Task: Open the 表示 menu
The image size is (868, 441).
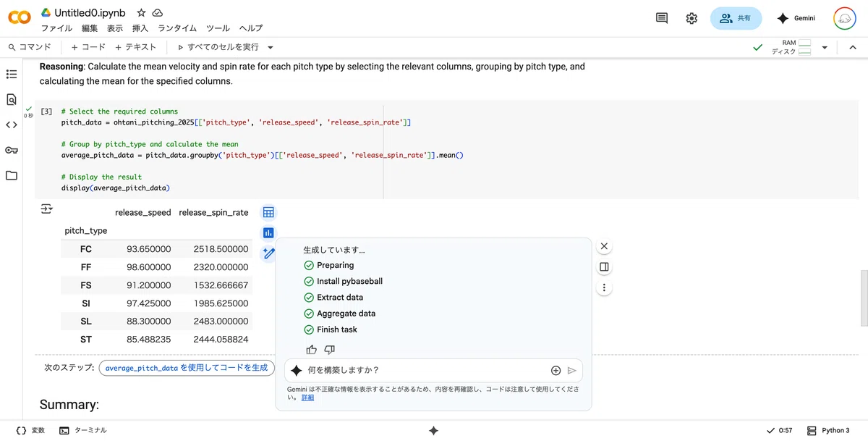Action: pyautogui.click(x=115, y=28)
